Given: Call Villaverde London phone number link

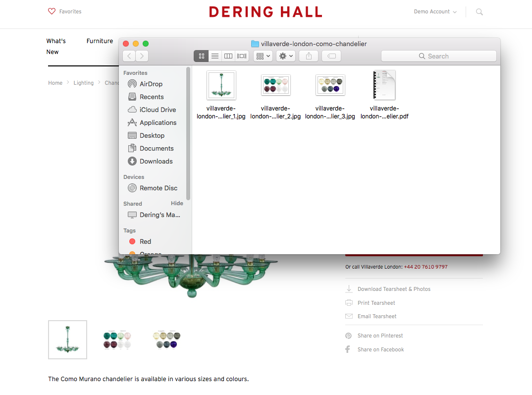Looking at the screenshot, I should (426, 267).
